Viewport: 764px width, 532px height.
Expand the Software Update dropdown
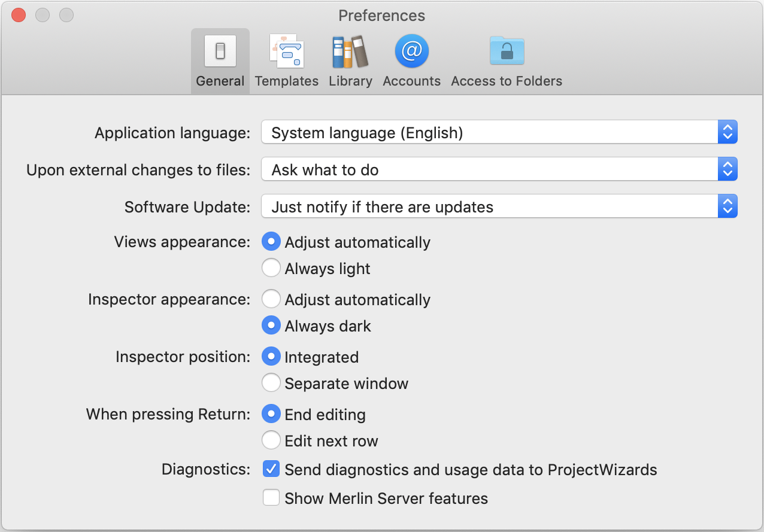(499, 207)
